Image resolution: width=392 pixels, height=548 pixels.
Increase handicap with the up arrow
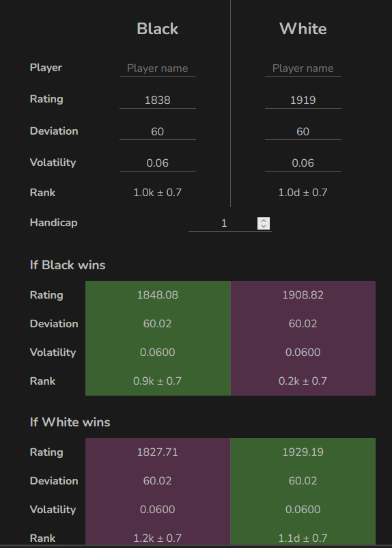pos(264,221)
